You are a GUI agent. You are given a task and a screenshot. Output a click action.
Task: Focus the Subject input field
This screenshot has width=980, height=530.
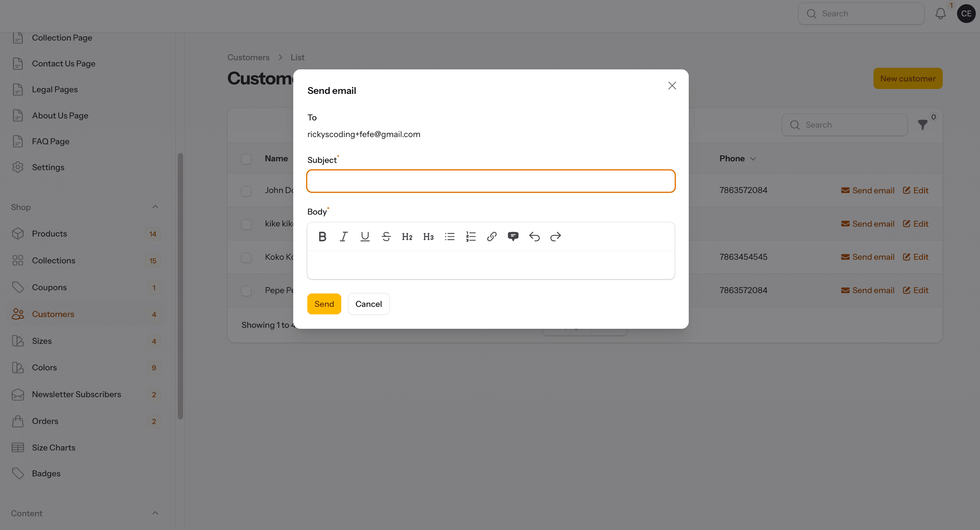pos(491,181)
